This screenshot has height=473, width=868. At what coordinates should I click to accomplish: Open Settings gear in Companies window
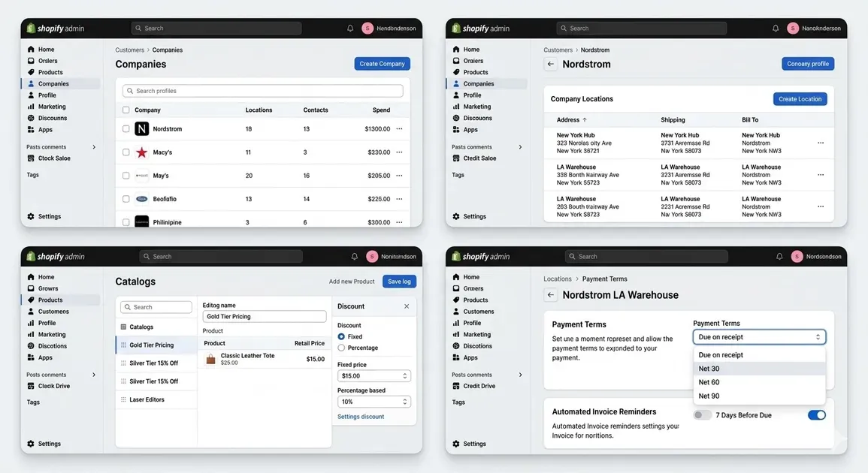tap(31, 216)
